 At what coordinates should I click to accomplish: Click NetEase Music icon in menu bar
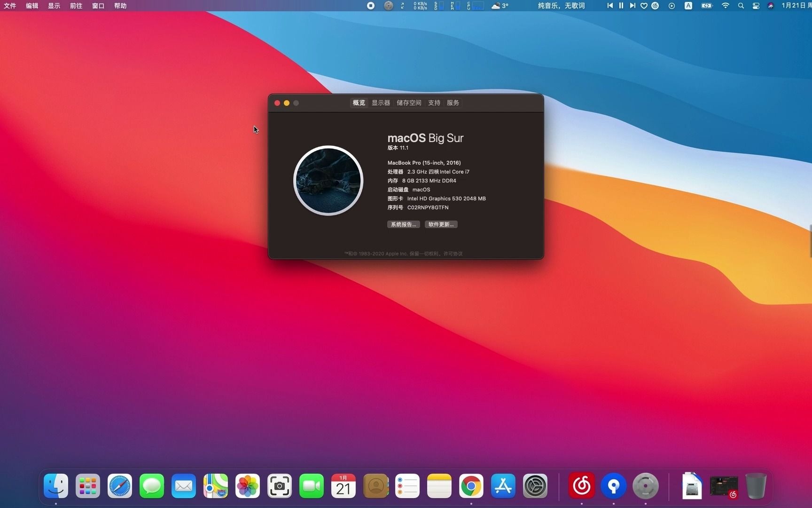[655, 6]
